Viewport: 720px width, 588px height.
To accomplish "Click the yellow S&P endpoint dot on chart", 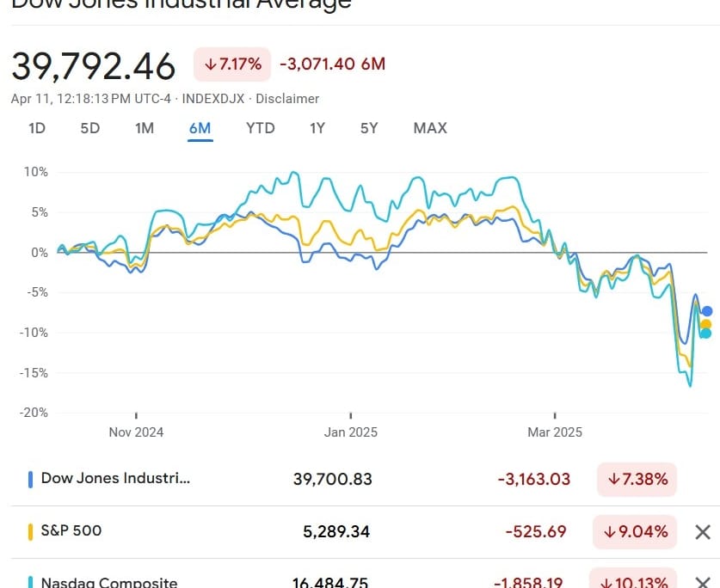I will [x=706, y=324].
